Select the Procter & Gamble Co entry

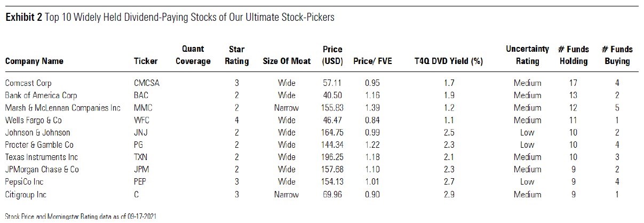pyautogui.click(x=39, y=145)
